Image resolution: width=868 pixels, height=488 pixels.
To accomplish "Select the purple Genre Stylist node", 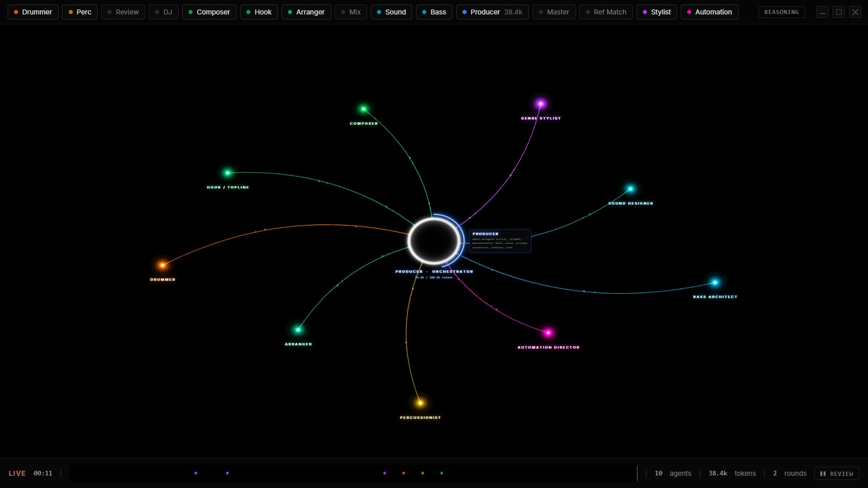I will tap(541, 104).
